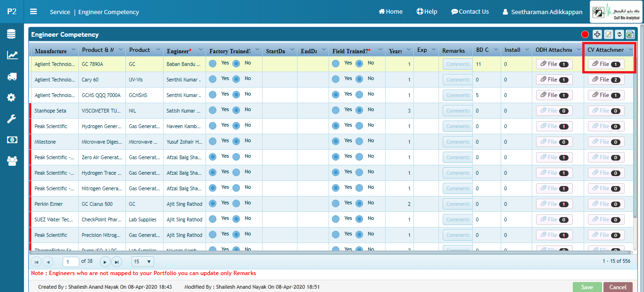Screen dimensions: 644x292
Task: Open Contact Us in top navigation
Action: point(470,12)
